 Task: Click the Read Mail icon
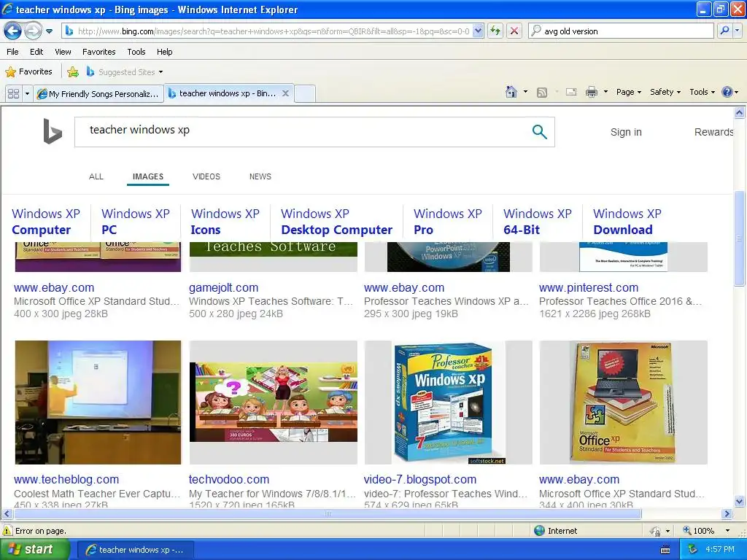click(571, 92)
